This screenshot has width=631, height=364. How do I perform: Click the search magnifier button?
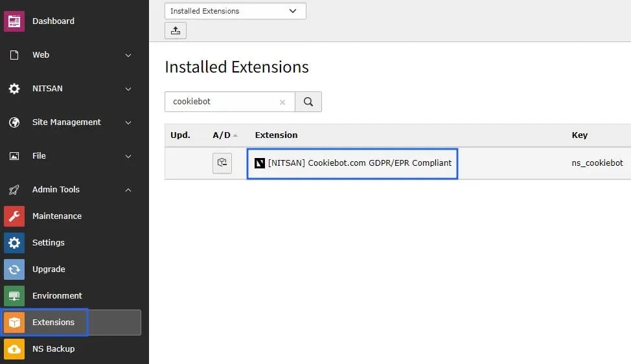pyautogui.click(x=308, y=102)
